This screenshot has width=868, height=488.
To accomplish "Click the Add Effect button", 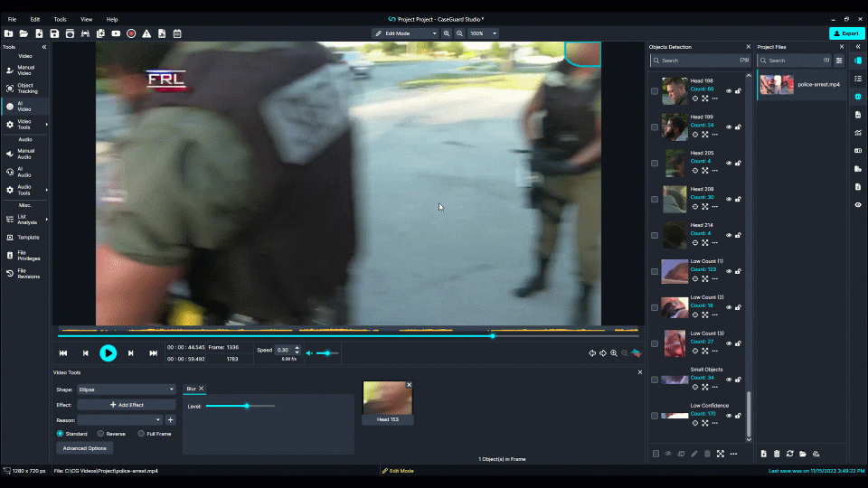I will [127, 405].
